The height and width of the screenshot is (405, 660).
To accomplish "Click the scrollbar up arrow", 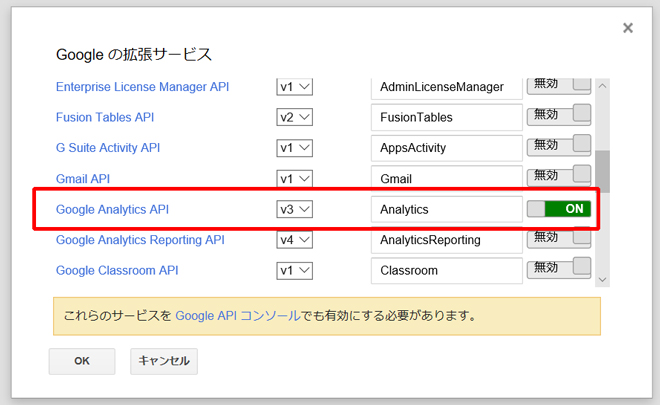I will (x=602, y=86).
